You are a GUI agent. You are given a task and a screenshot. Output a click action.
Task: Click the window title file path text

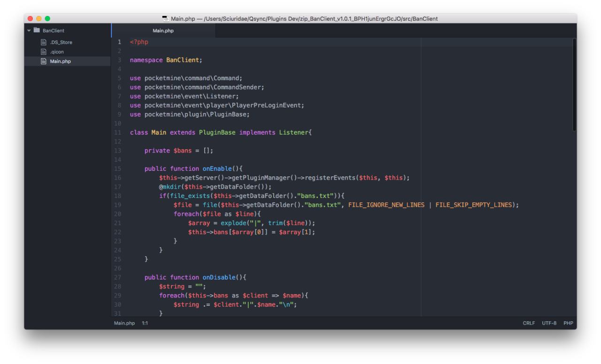[305, 19]
